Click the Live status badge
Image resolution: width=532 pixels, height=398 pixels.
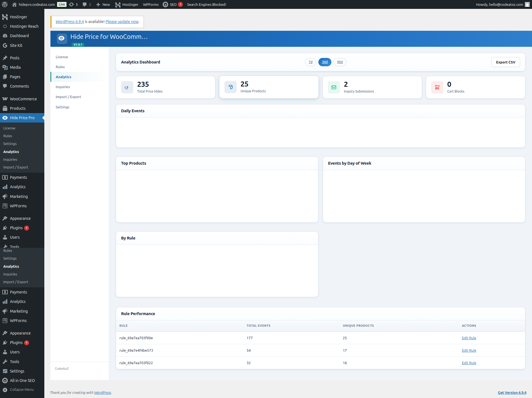62,4
